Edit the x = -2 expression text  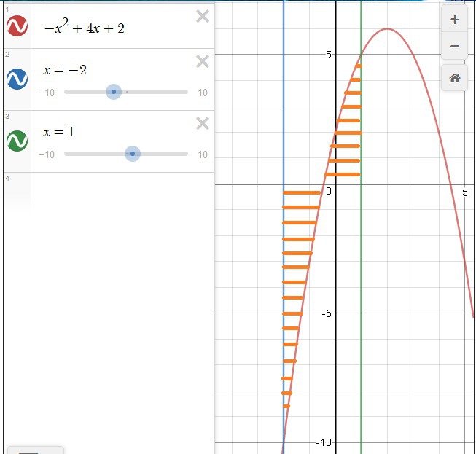click(65, 71)
